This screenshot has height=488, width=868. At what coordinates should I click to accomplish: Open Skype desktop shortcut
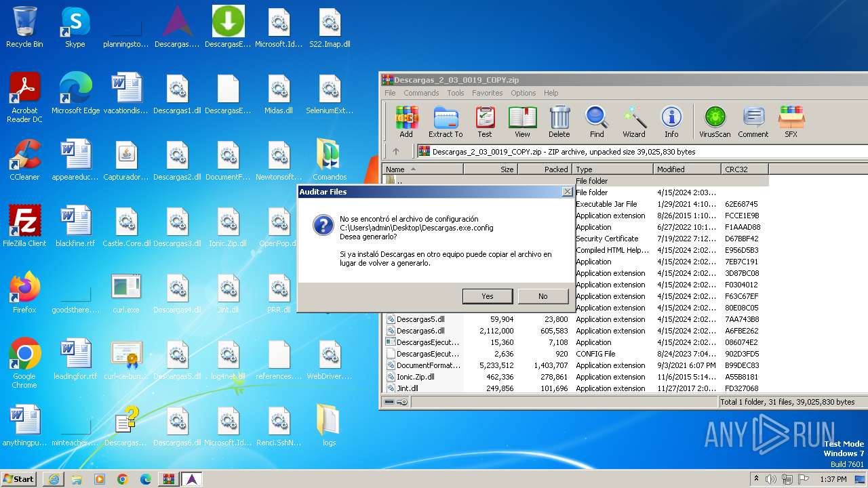pos(75,27)
